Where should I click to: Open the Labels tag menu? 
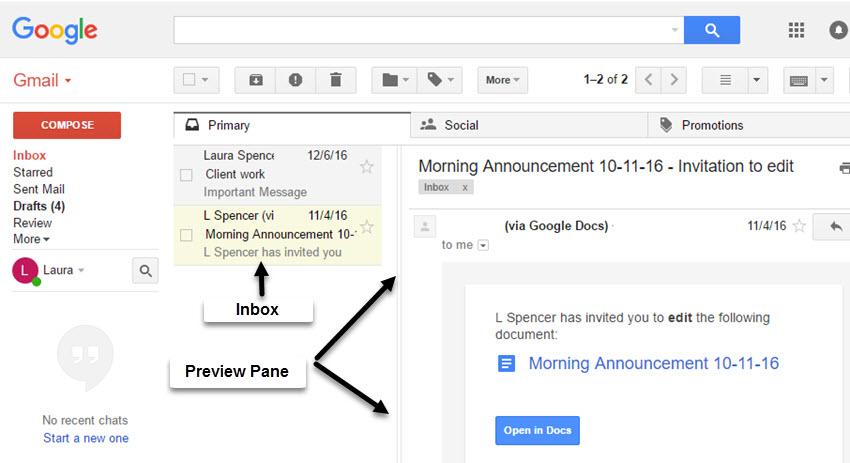440,80
